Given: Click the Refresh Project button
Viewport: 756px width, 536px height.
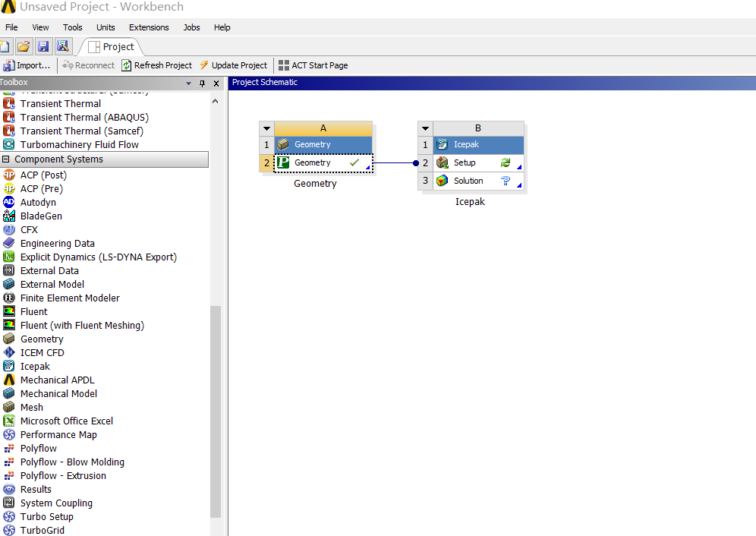Looking at the screenshot, I should (x=157, y=65).
